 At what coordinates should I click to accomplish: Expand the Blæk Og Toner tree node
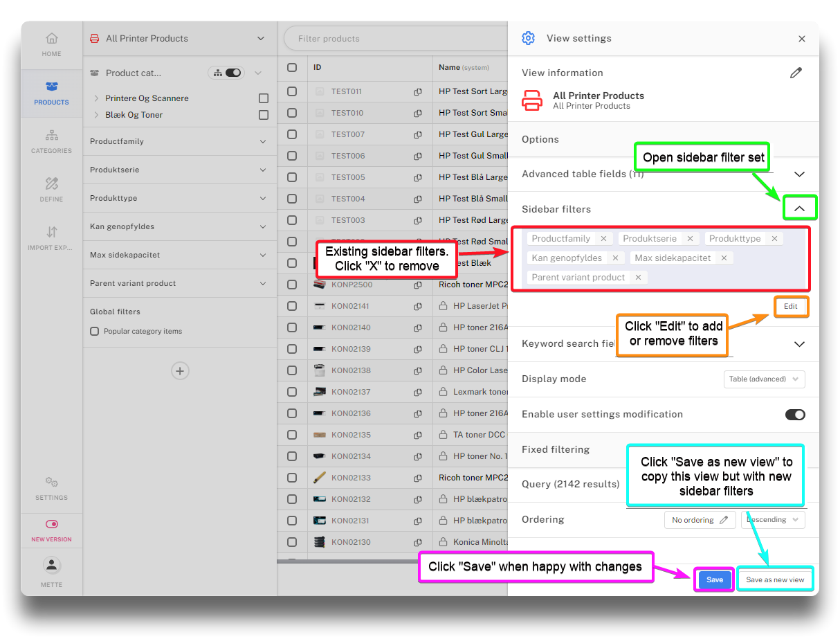tap(96, 115)
